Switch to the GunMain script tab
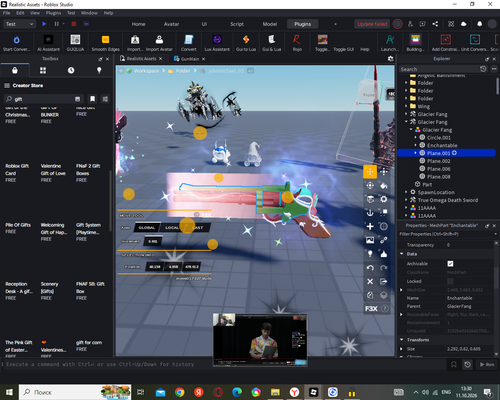The height and width of the screenshot is (400, 500). point(190,59)
